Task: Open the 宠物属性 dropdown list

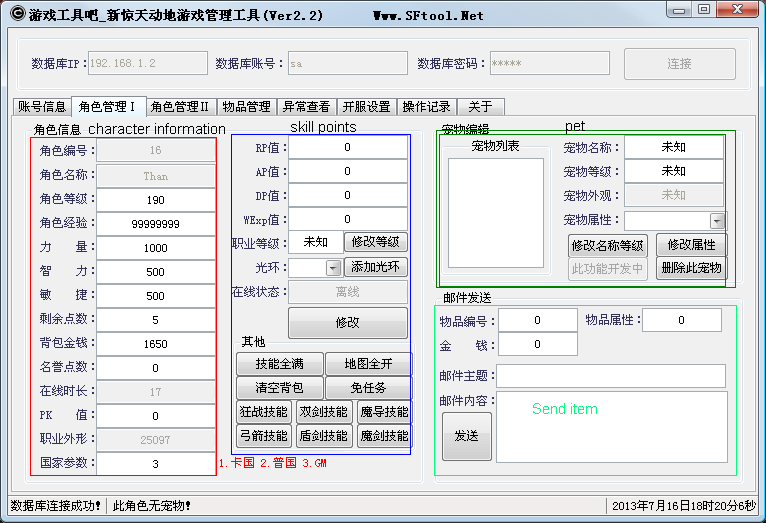Action: point(717,221)
